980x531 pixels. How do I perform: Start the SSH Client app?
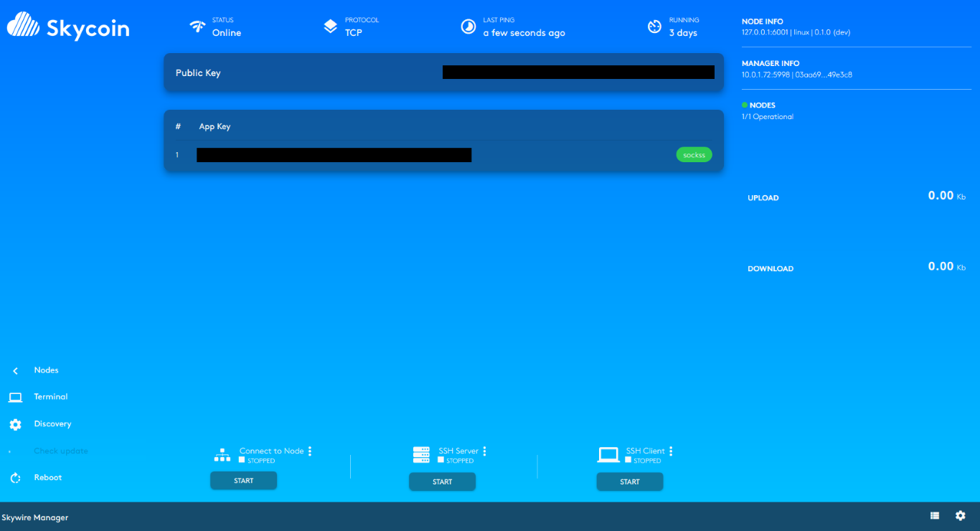coord(629,482)
